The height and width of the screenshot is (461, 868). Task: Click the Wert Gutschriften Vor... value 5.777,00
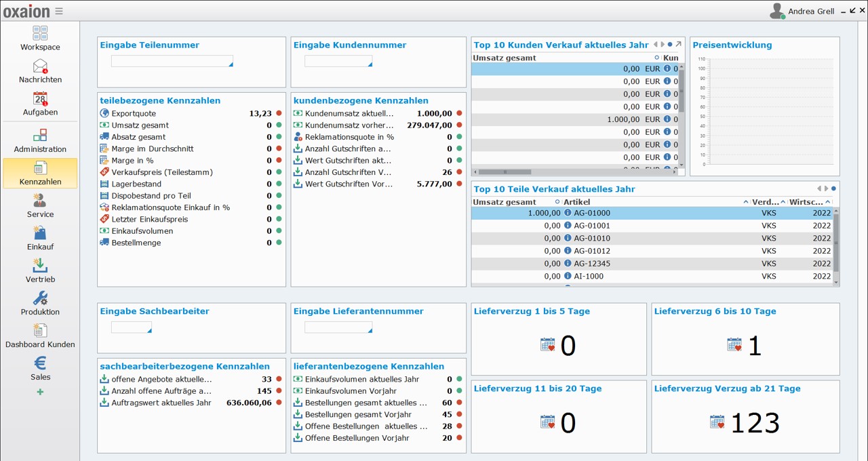(x=434, y=184)
